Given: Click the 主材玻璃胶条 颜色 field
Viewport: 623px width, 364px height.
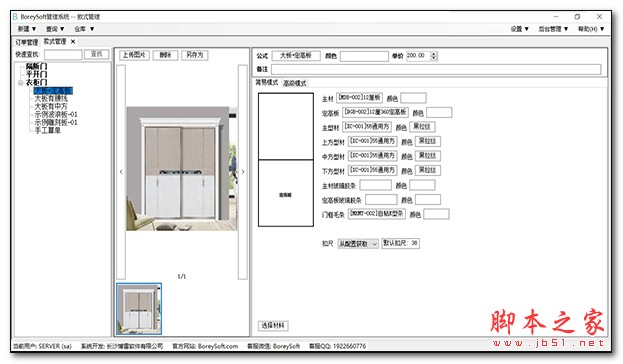Looking at the screenshot, I should [x=422, y=185].
